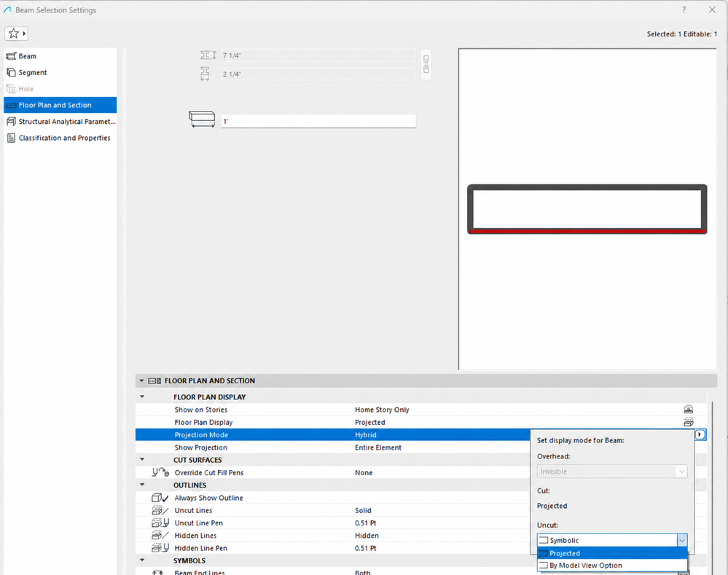This screenshot has width=728, height=575.
Task: Open the Uncut dropdown showing Symbolic
Action: [612, 540]
